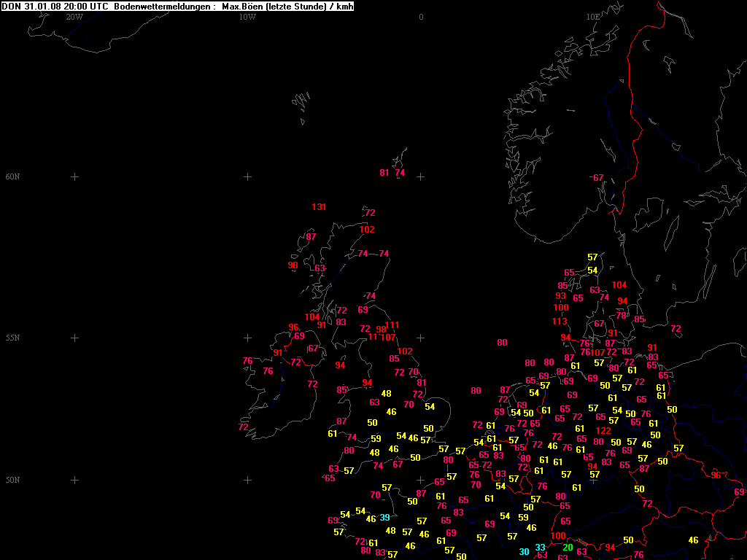The width and height of the screenshot is (747, 560).
Task: Click the 122 gust value over Germany
Action: 603,431
